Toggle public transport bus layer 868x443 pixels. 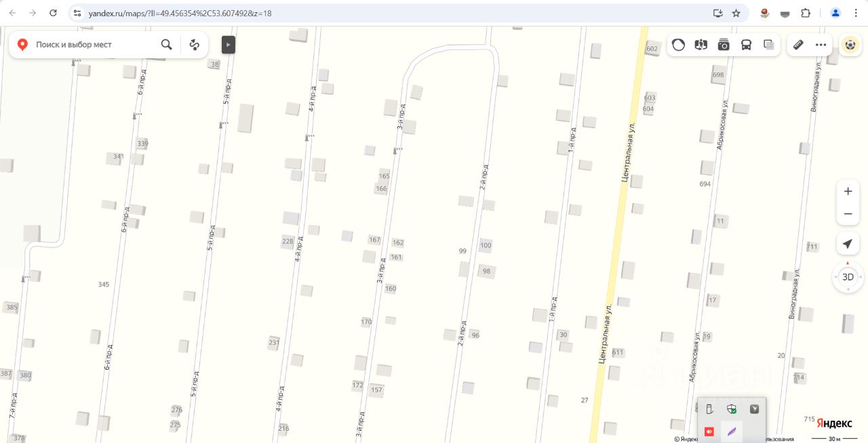(x=746, y=45)
